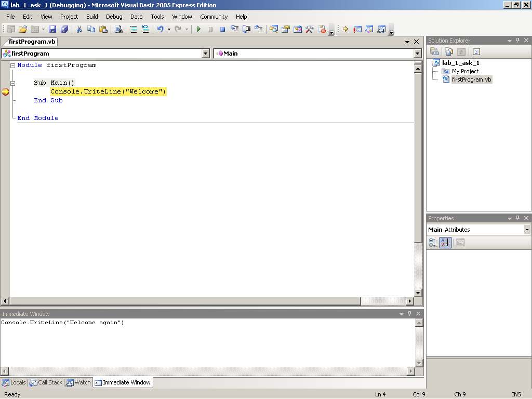Image resolution: width=532 pixels, height=399 pixels.
Task: Open the Debug menu
Action: [114, 17]
